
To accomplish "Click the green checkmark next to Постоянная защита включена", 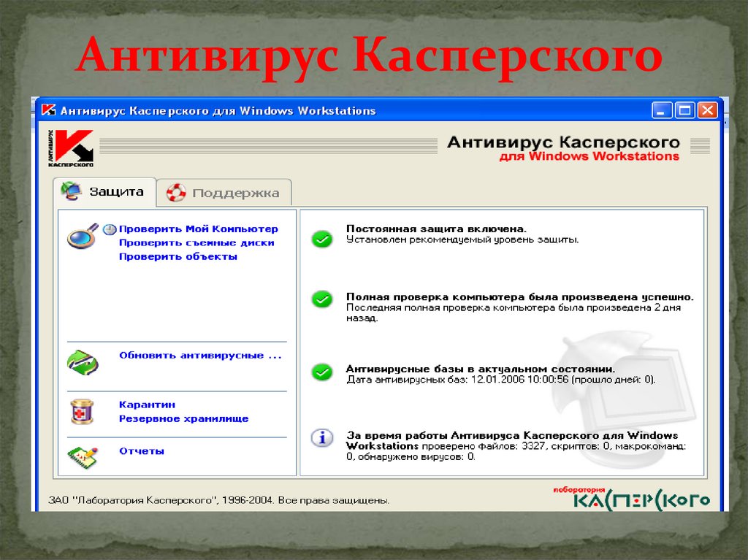I will (x=322, y=239).
